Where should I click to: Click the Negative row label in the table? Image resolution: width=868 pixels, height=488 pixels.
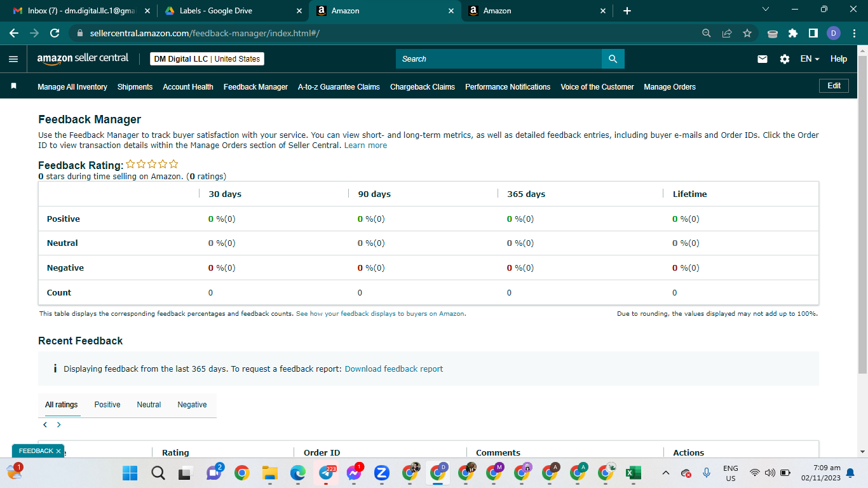(x=65, y=268)
